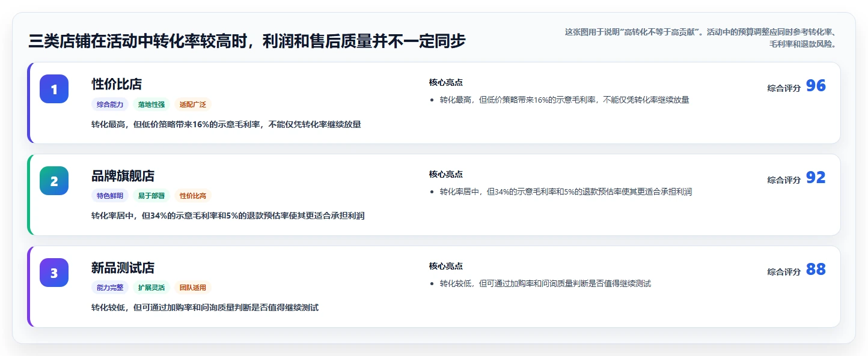Click the 特色鲜明 tag
The width and height of the screenshot is (868, 356).
[x=110, y=196]
